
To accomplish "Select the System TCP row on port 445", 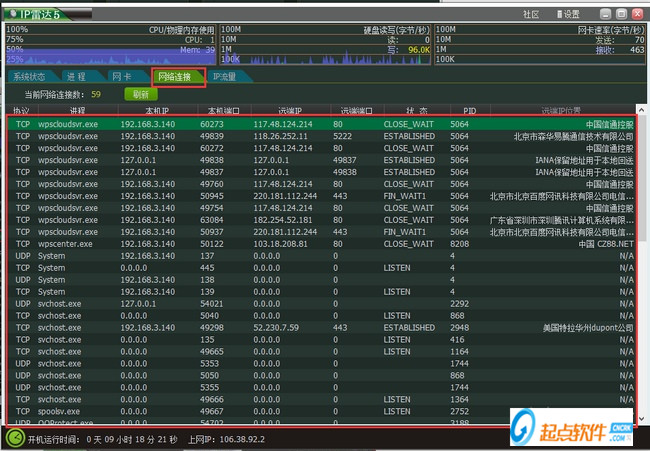I will (321, 268).
